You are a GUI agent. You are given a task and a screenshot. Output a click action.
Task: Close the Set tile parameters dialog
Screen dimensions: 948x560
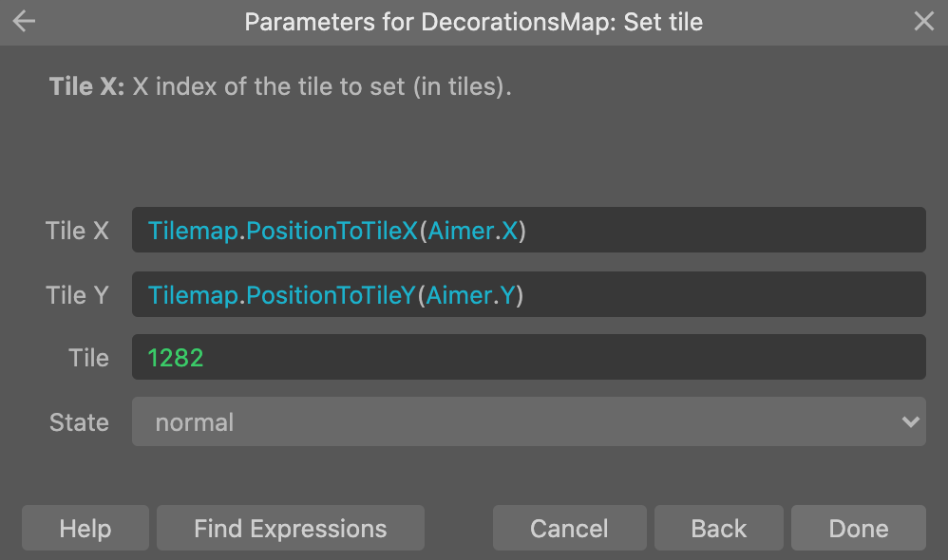tap(923, 21)
